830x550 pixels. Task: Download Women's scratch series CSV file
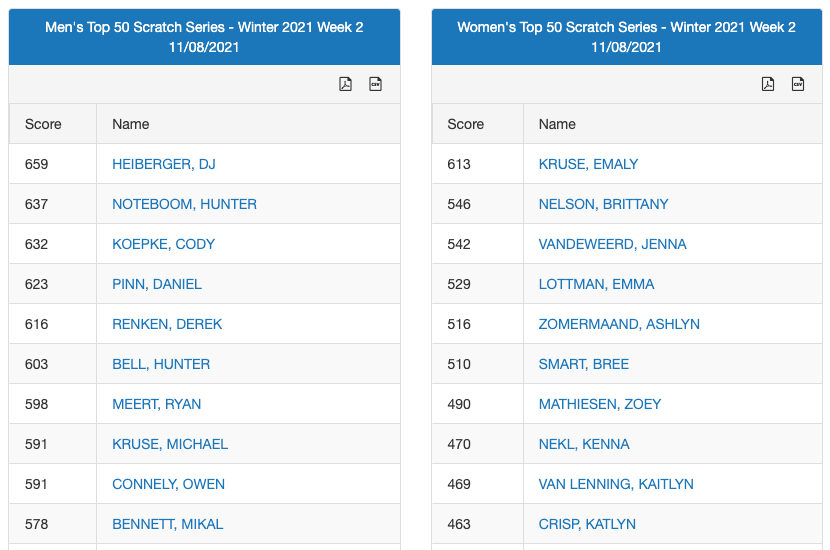pyautogui.click(x=798, y=84)
